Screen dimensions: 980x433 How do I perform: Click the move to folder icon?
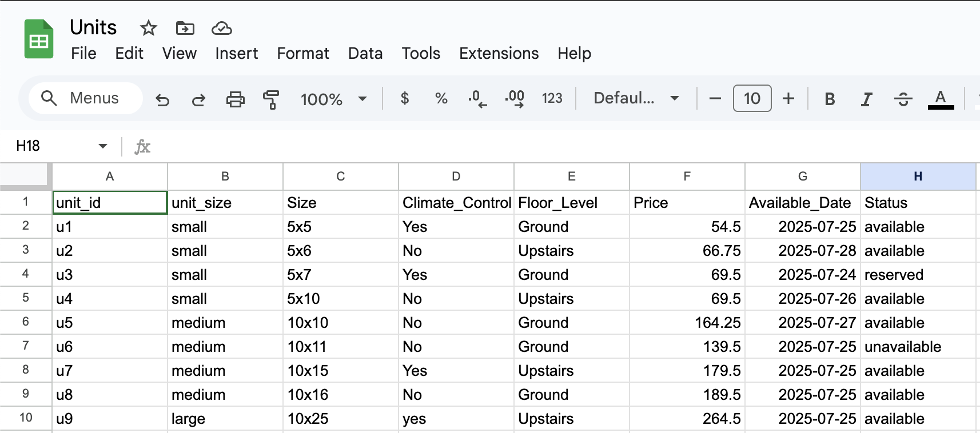pyautogui.click(x=185, y=27)
